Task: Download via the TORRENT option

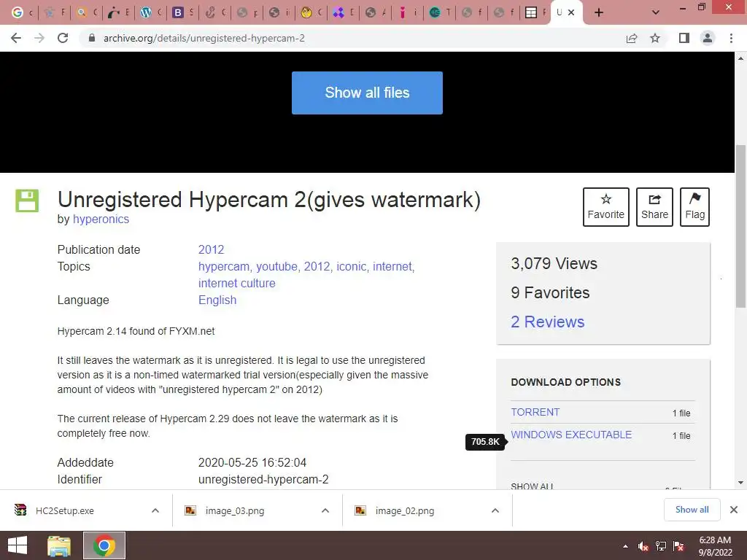Action: pyautogui.click(x=535, y=413)
